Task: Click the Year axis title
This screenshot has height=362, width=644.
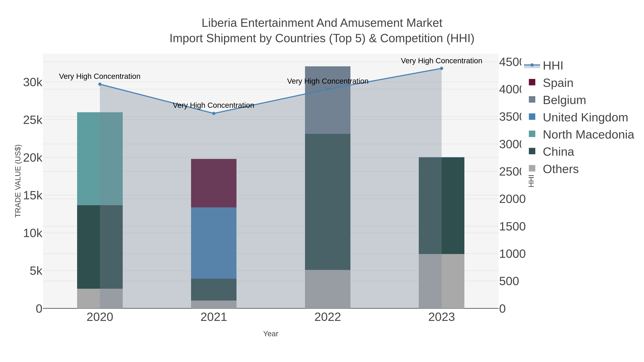Action: (x=271, y=334)
